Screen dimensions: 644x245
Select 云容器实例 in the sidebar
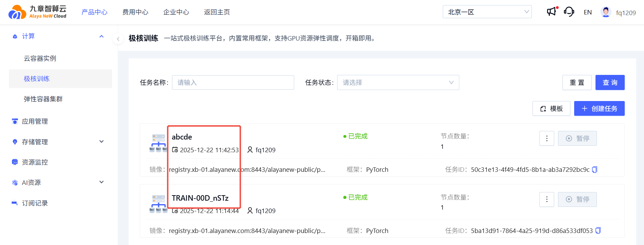click(40, 58)
